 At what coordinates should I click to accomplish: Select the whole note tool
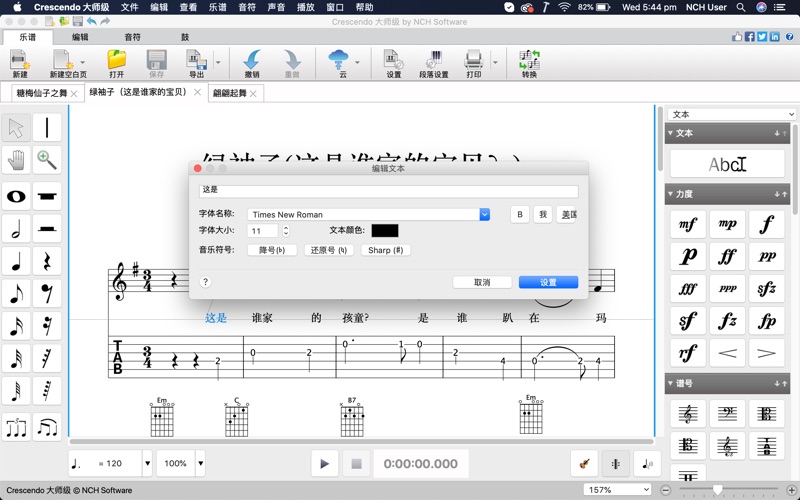[x=16, y=196]
